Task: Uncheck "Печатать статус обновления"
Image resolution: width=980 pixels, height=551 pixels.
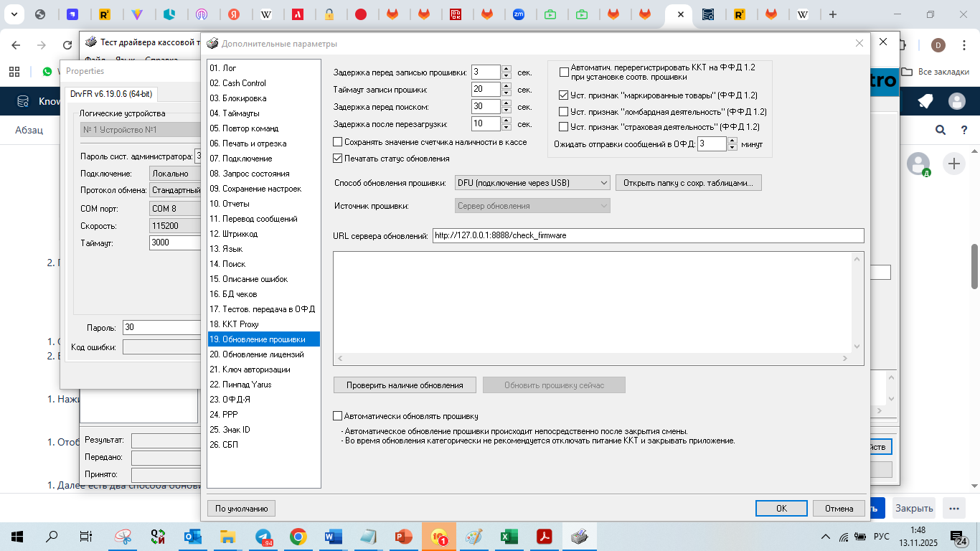Action: [338, 159]
